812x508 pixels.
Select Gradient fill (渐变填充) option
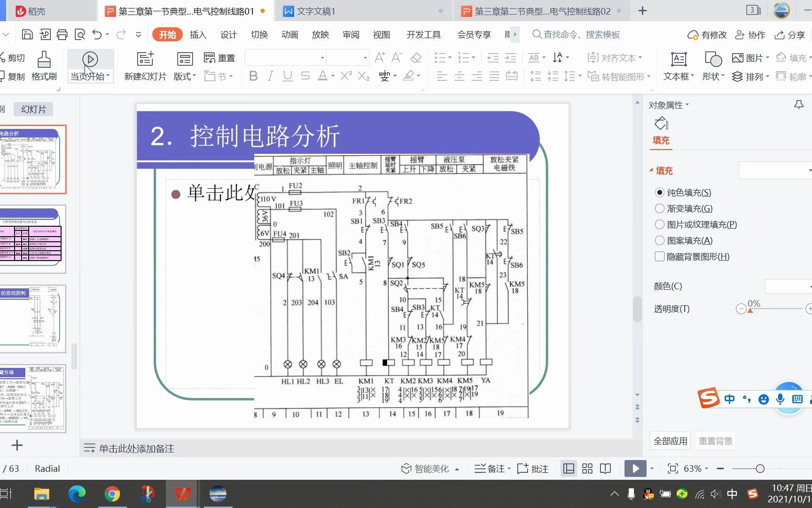click(684, 208)
